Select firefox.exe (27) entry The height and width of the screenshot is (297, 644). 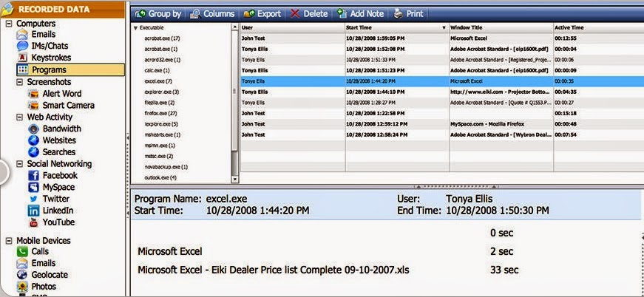[160, 113]
